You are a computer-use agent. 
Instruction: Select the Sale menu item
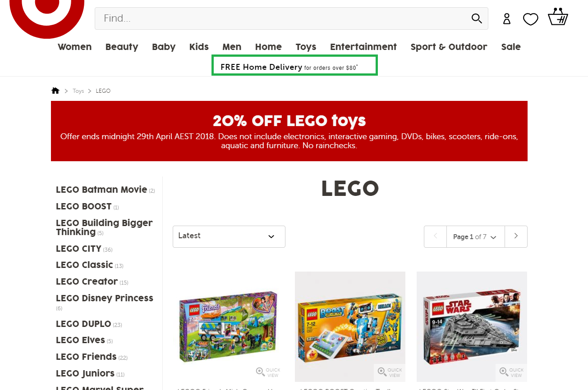coord(511,47)
